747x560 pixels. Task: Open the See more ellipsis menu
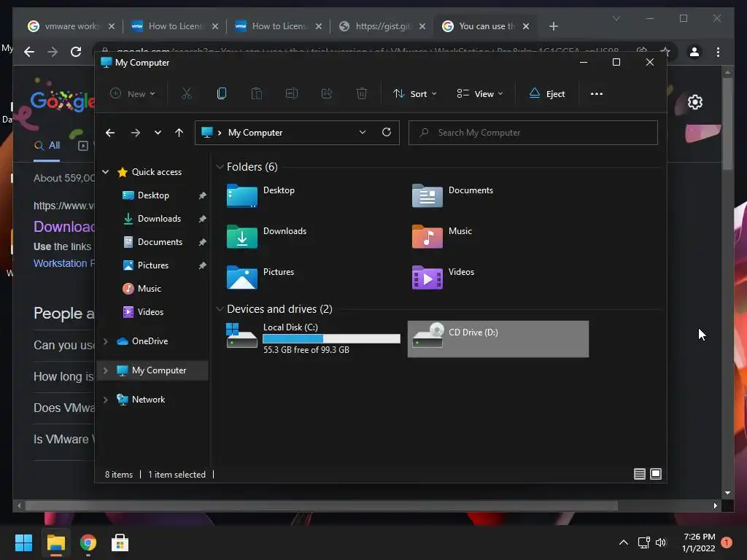tap(597, 94)
